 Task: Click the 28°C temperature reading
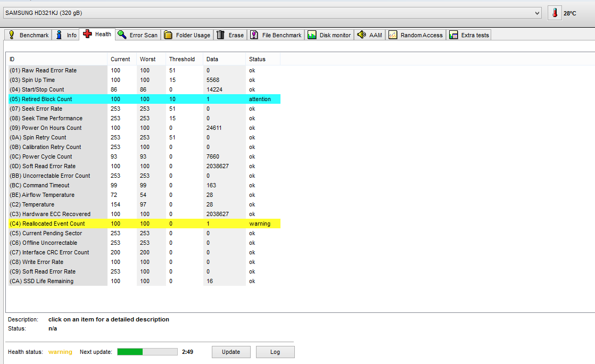point(570,13)
